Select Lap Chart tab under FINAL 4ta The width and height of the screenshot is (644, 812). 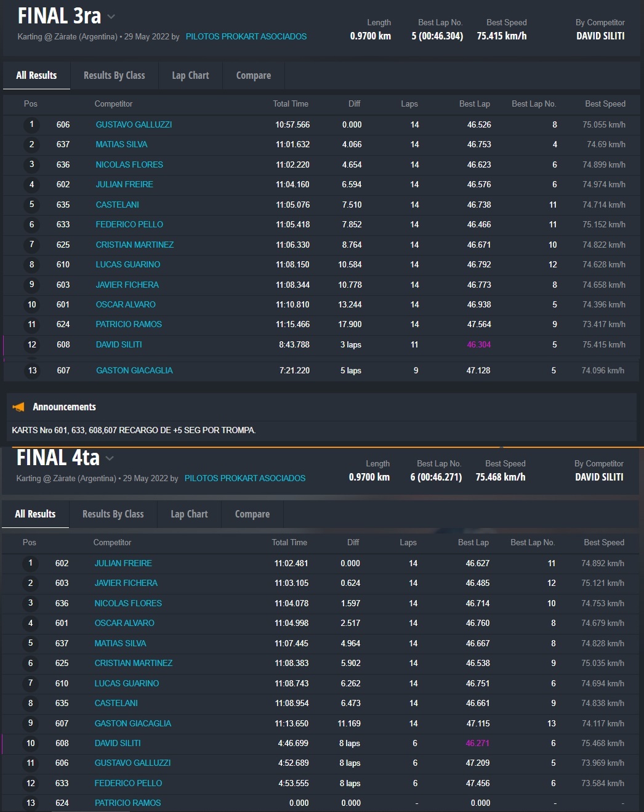tap(189, 514)
